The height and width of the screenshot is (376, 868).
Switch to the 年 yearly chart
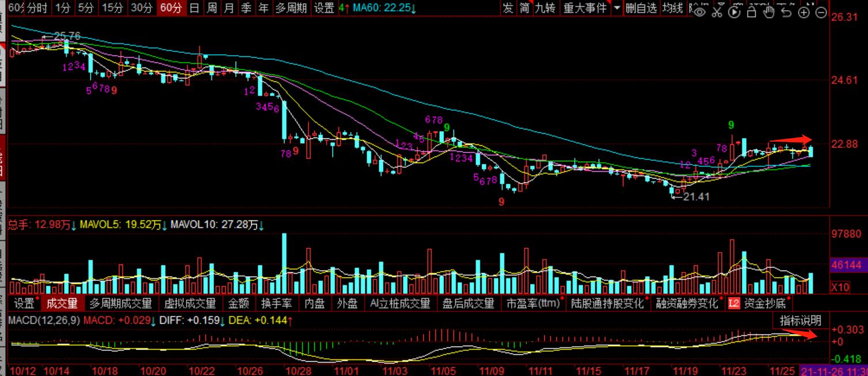(263, 8)
